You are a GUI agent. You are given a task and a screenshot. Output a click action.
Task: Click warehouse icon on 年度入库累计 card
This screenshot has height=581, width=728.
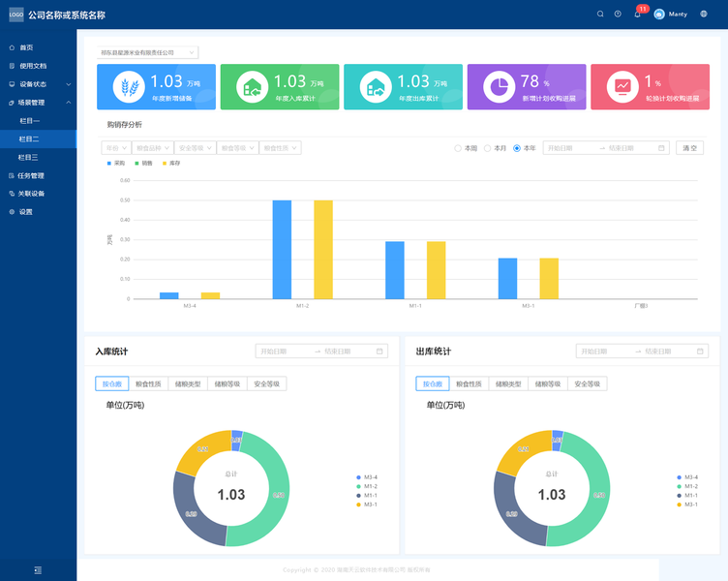(252, 87)
